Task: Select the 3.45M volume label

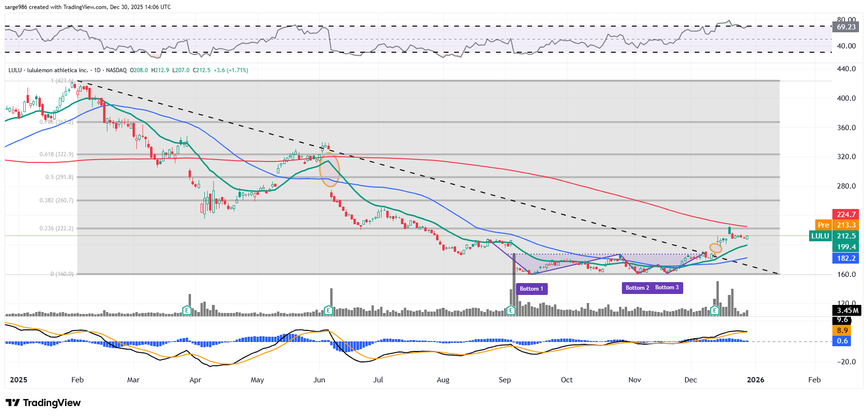Action: pos(847,311)
